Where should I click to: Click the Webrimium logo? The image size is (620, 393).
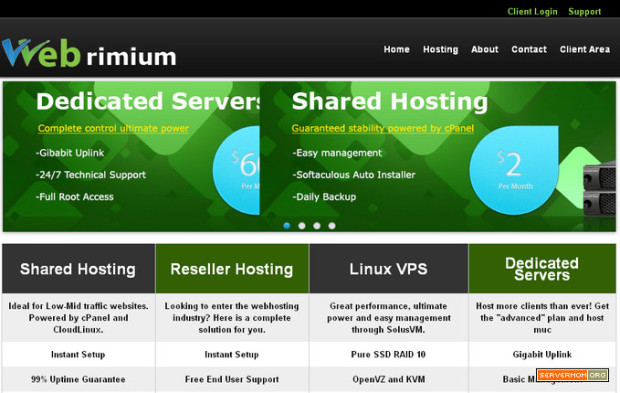(89, 53)
